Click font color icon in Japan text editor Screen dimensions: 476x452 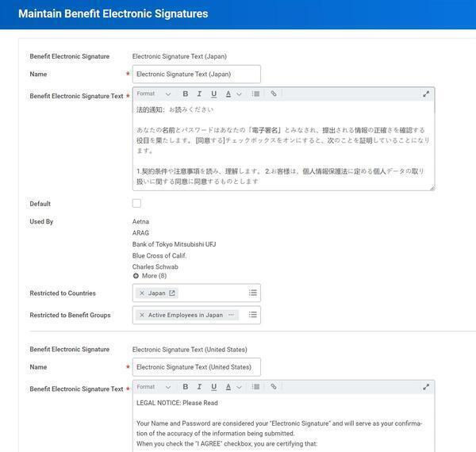[228, 94]
